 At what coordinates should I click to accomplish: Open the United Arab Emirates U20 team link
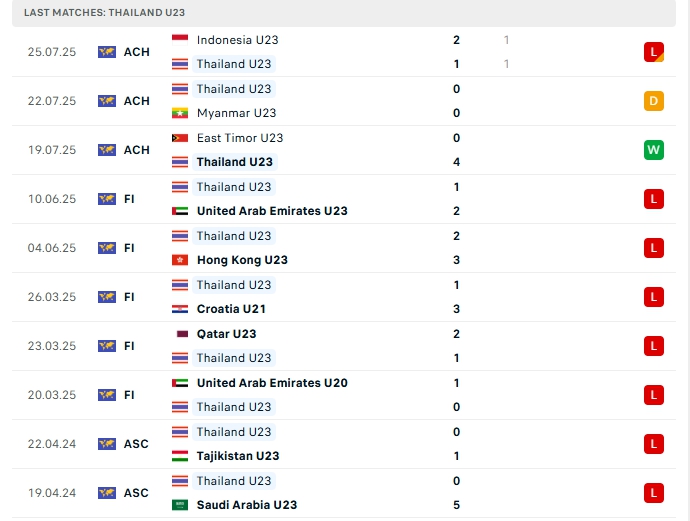click(272, 383)
